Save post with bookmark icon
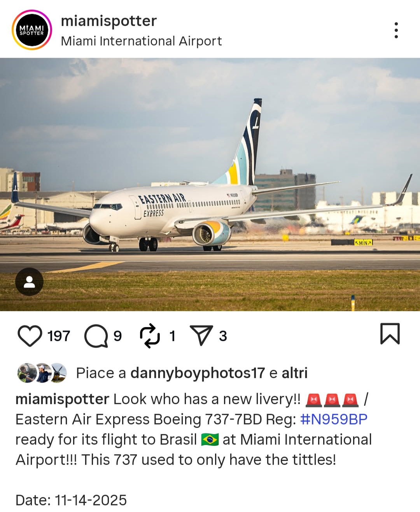420x512 pixels. point(390,334)
